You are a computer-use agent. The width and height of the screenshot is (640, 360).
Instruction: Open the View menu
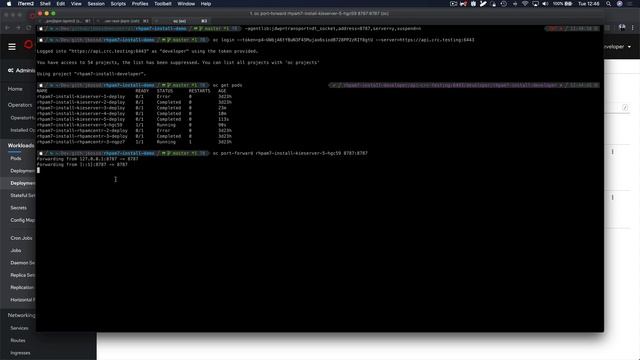(x=76, y=4)
